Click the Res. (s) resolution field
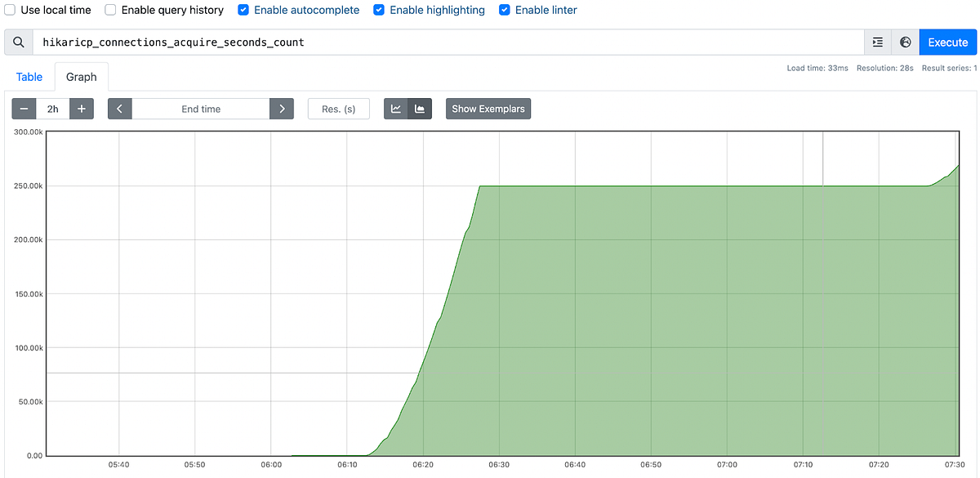This screenshot has width=980, height=478. [338, 108]
